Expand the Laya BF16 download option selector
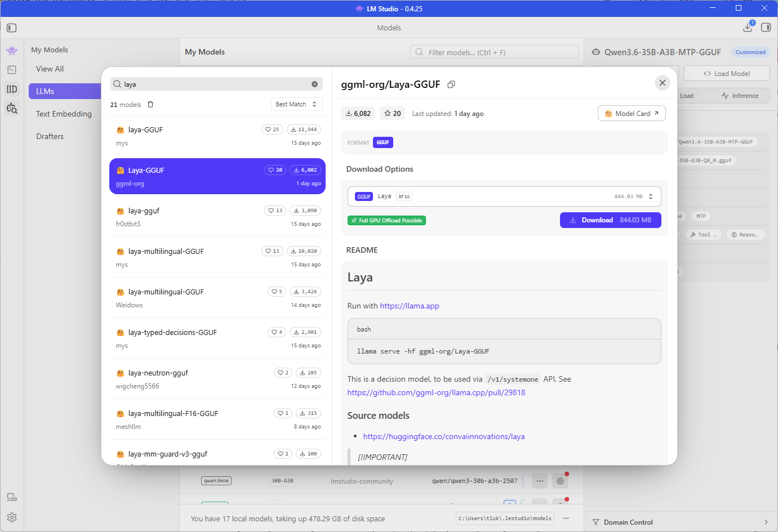This screenshot has height=532, width=778. [x=504, y=196]
